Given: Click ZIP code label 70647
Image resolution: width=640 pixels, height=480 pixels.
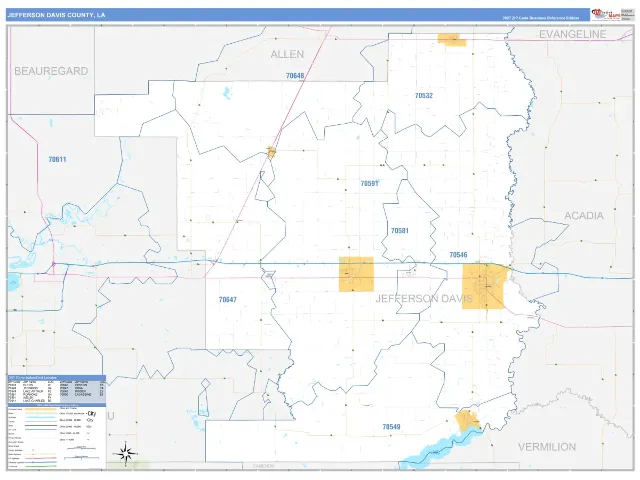Looking at the screenshot, I should (x=227, y=299).
